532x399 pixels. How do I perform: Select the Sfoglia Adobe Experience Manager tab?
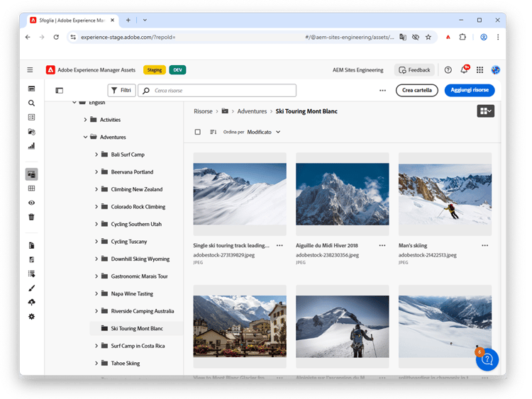(72, 21)
